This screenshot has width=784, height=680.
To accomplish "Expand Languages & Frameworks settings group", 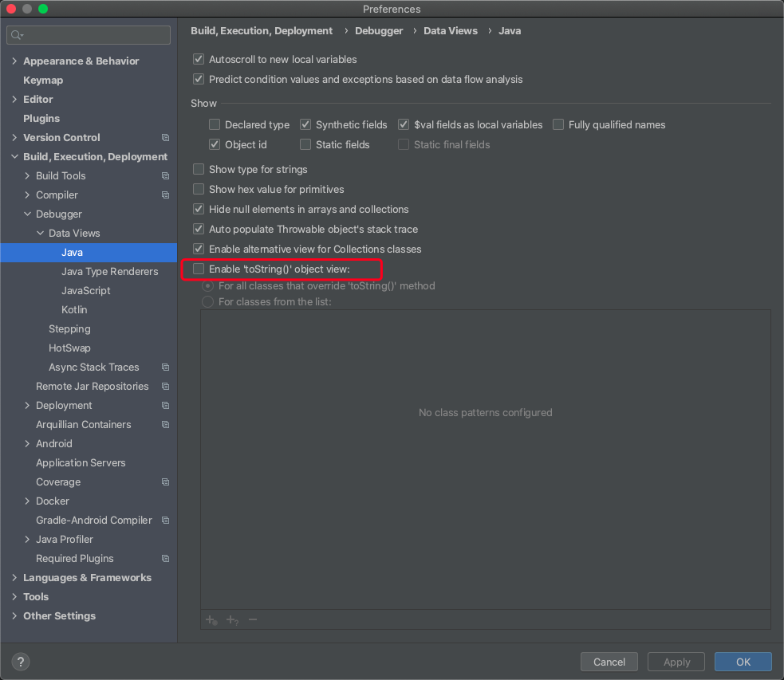I will (14, 578).
